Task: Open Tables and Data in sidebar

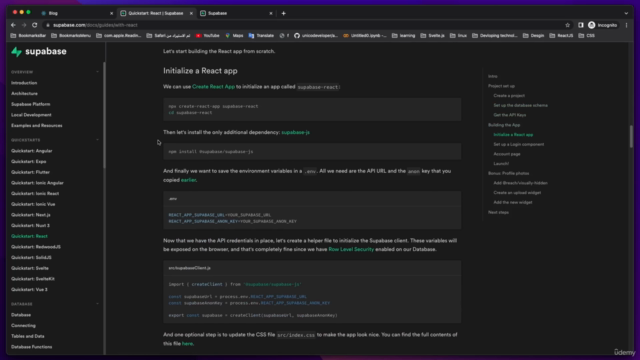Action: point(28,336)
